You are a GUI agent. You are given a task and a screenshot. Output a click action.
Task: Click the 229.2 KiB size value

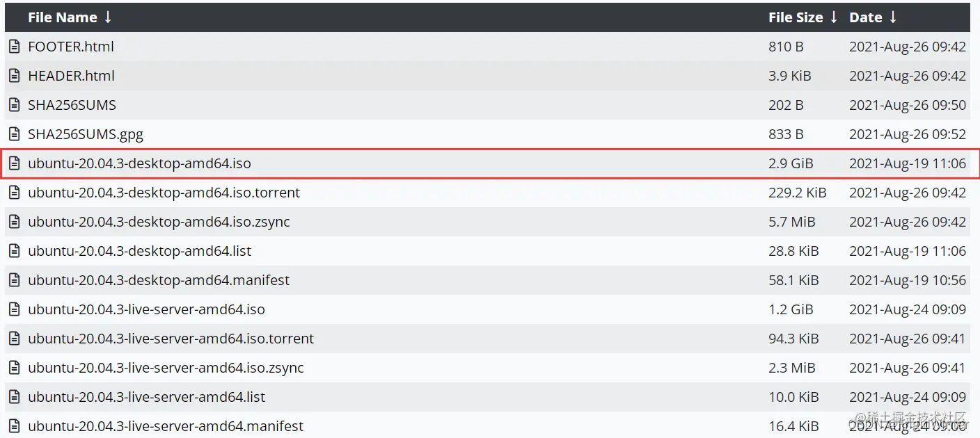798,193
